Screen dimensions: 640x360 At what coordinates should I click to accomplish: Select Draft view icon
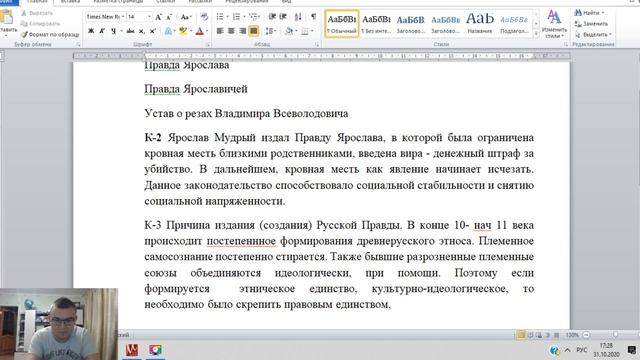[556, 335]
